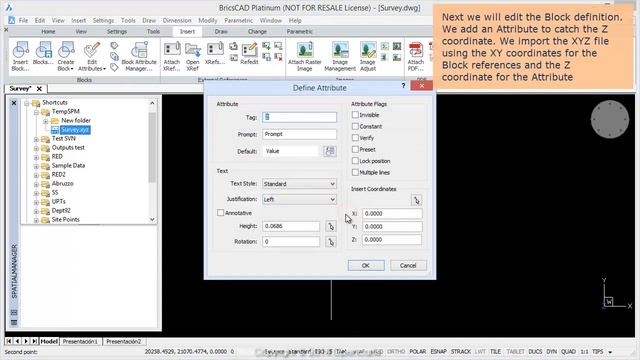Image resolution: width=640 pixels, height=360 pixels.
Task: Close the Survey drawing tab
Action: [x=39, y=89]
